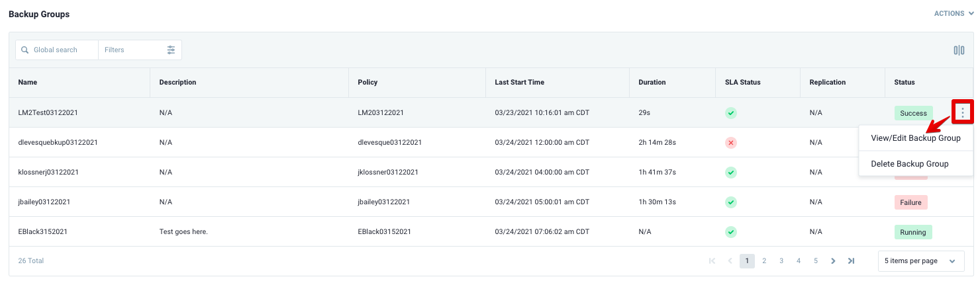The image size is (980, 281).
Task: Open the 5 items per page dropdown
Action: click(920, 261)
